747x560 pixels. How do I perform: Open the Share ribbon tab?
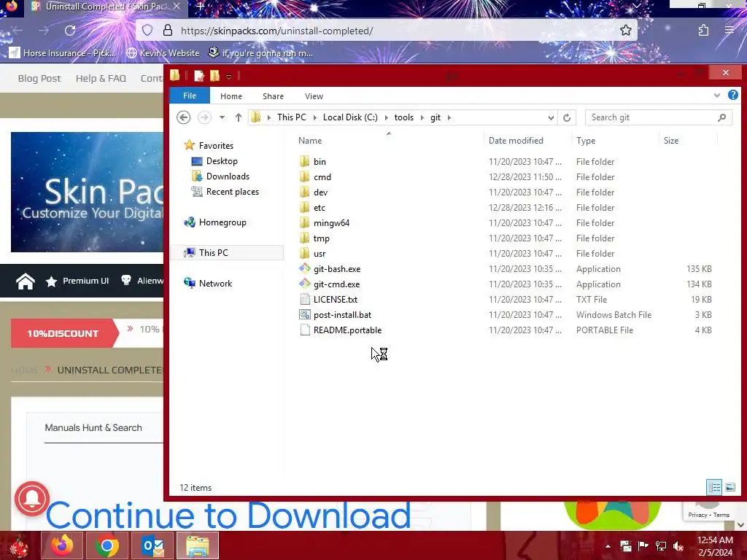pyautogui.click(x=273, y=96)
